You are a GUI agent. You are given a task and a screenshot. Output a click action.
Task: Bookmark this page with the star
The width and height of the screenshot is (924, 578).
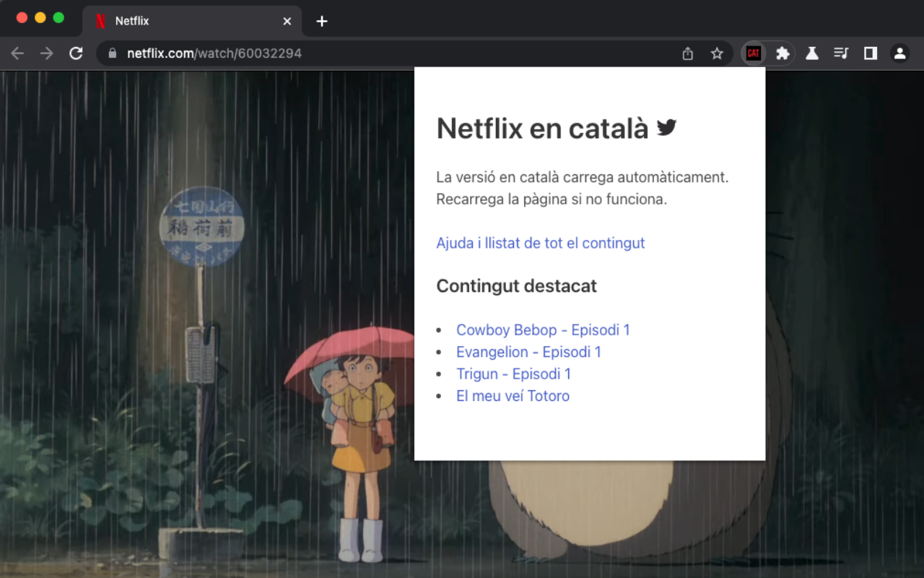[x=717, y=53]
